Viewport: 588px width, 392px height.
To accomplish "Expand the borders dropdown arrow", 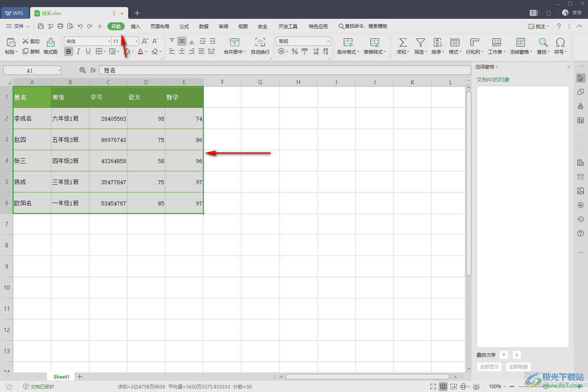I will point(105,52).
